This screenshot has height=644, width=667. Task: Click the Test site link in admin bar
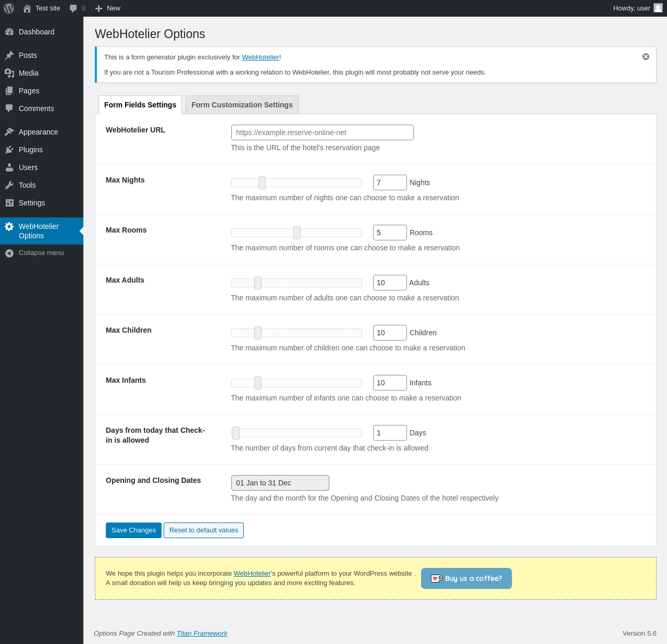coord(48,8)
